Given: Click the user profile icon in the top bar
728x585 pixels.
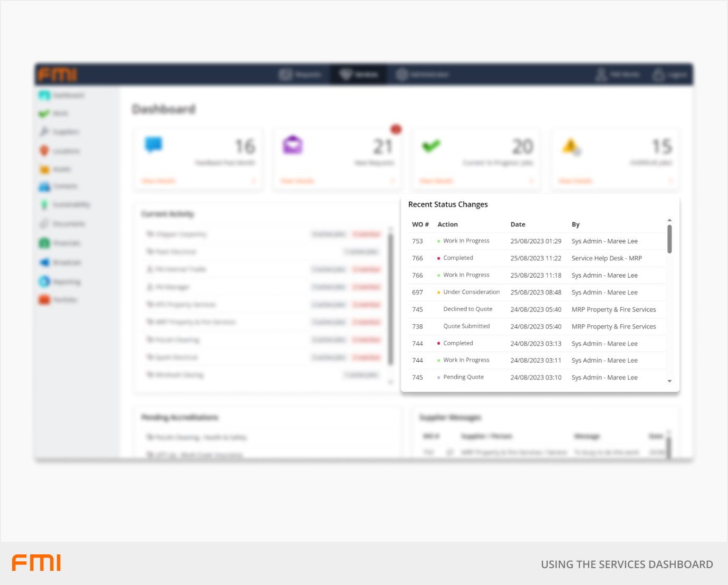Looking at the screenshot, I should [601, 74].
